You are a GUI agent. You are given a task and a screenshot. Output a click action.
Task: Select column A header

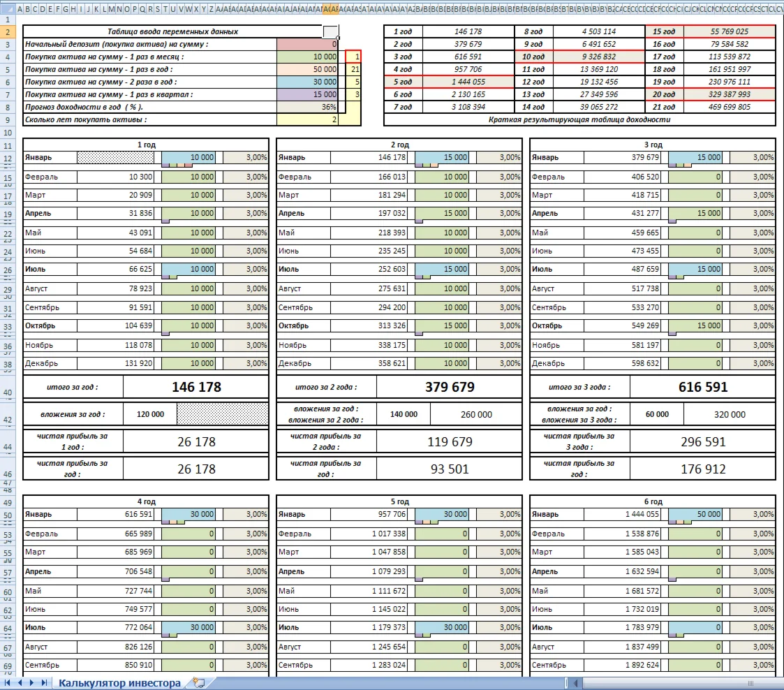(x=20, y=8)
